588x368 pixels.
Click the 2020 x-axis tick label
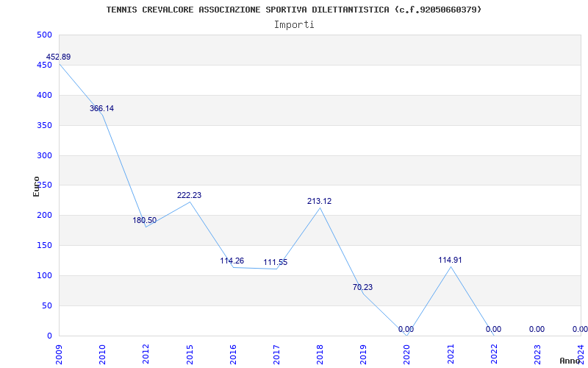click(407, 354)
